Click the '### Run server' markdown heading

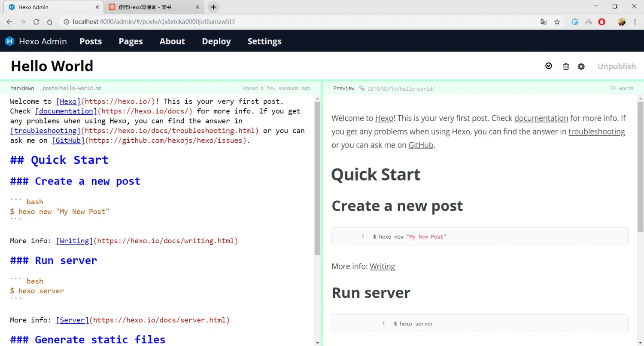(x=54, y=260)
